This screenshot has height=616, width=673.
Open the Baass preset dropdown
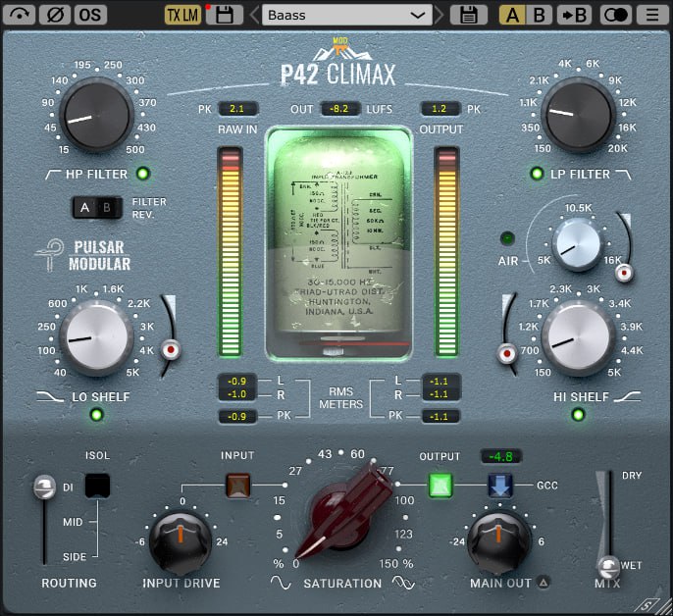tap(347, 16)
